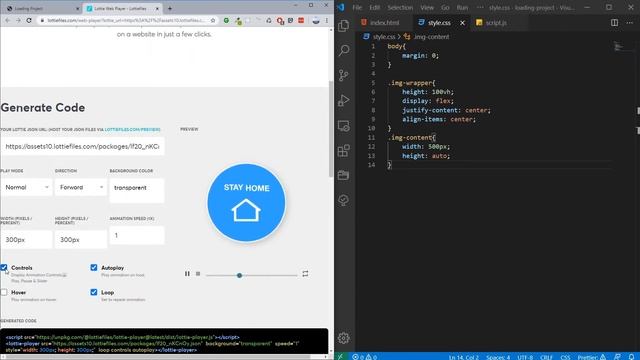Click the Background Color field
The height and width of the screenshot is (360, 640).
click(137, 190)
